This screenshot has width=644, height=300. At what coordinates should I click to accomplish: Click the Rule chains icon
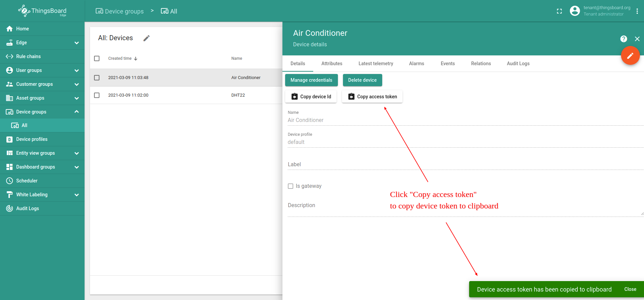tap(9, 56)
